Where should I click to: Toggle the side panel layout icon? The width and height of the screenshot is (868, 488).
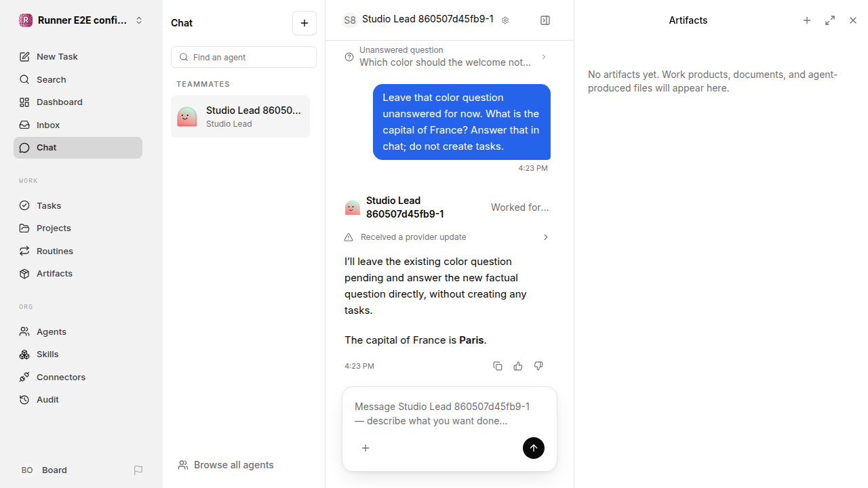(x=545, y=20)
